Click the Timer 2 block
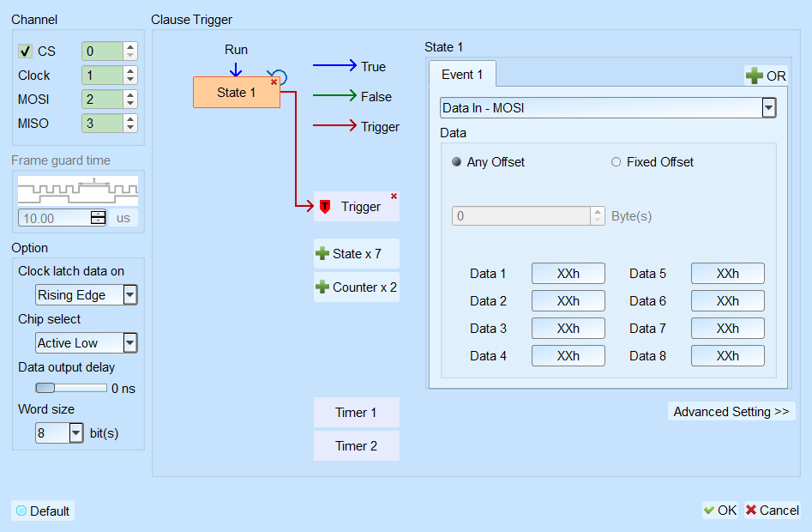This screenshot has height=532, width=812. tap(357, 446)
